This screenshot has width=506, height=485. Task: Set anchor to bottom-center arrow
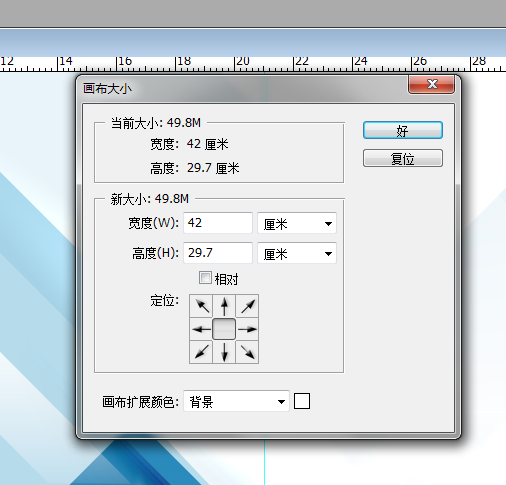tap(224, 352)
